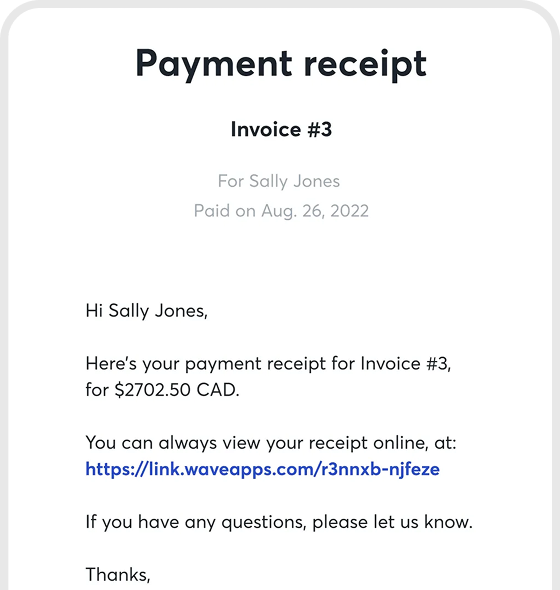Click the word CAD after the amount
The height and width of the screenshot is (590, 560).
click(218, 390)
